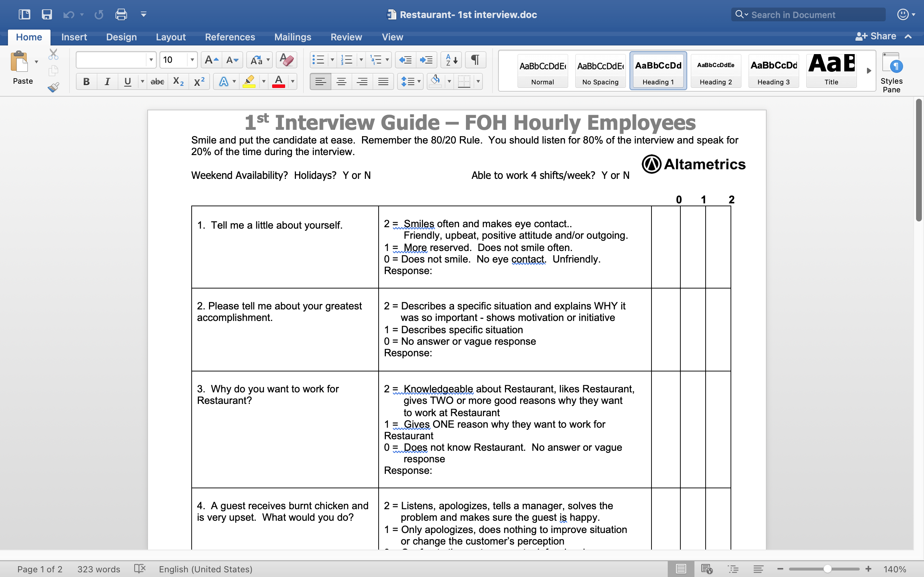The image size is (924, 577).
Task: Expand the font name dropdown arrow
Action: pyautogui.click(x=151, y=60)
